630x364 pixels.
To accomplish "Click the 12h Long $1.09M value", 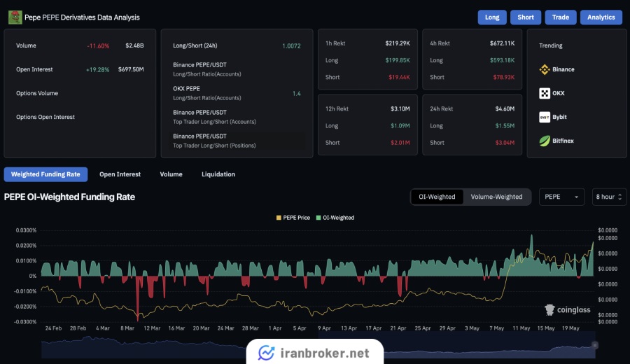I will coord(400,126).
